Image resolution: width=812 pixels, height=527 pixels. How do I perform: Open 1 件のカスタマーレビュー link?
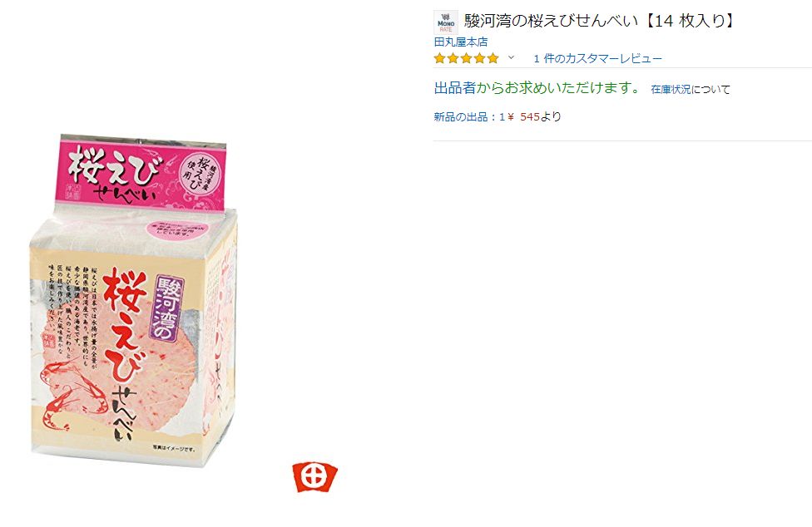597,59
